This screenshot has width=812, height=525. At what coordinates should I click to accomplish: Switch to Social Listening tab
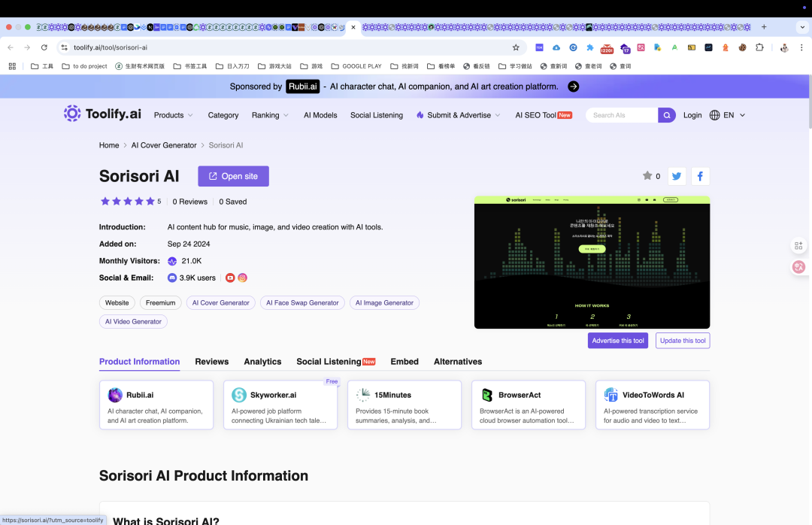335,362
